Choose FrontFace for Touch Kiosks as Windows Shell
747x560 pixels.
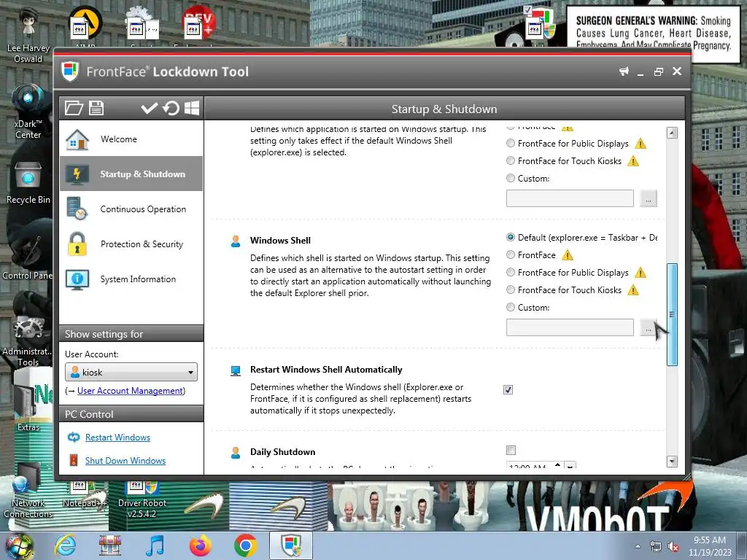[511, 289]
